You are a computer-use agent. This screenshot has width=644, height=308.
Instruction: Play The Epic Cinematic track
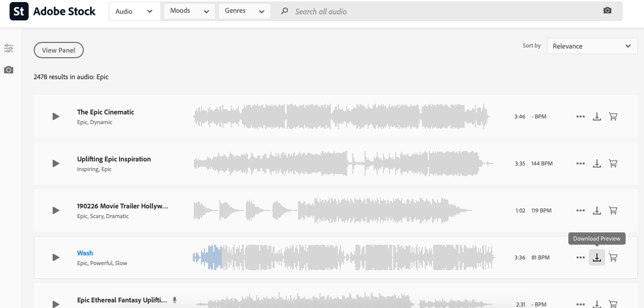click(56, 116)
